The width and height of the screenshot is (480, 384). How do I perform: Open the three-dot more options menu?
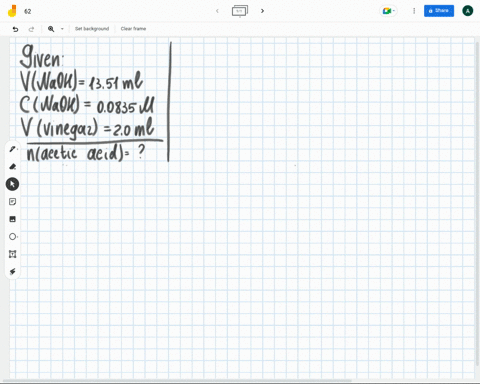click(414, 11)
